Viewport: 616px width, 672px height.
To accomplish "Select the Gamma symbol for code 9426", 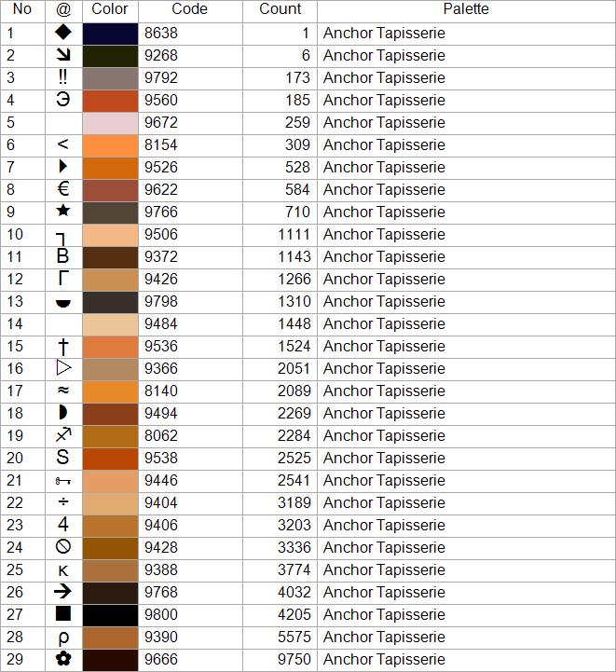I will (x=63, y=278).
